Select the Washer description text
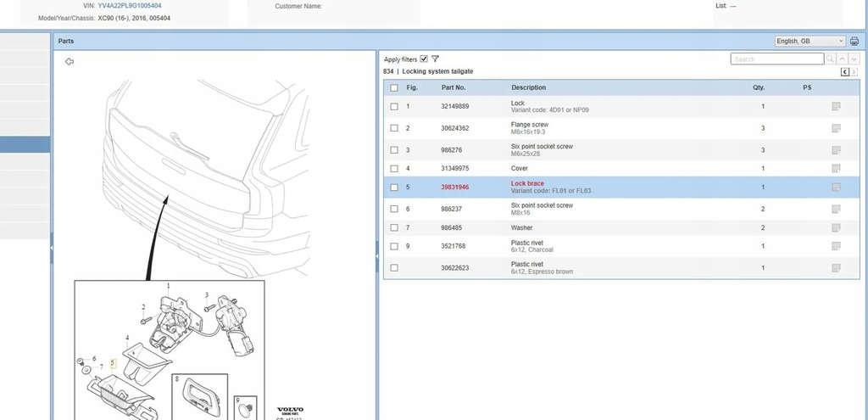868x420 pixels. click(x=521, y=227)
